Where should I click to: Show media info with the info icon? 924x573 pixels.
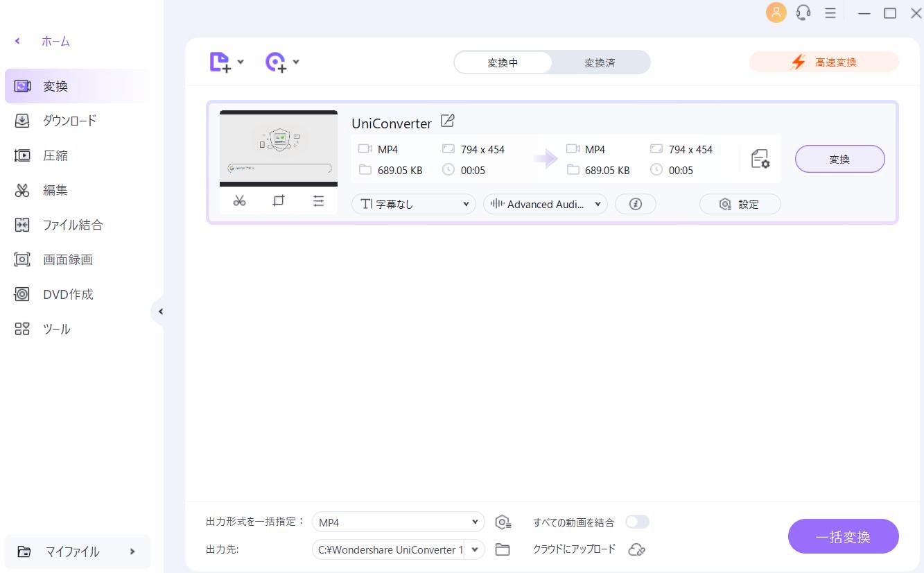[x=636, y=204]
